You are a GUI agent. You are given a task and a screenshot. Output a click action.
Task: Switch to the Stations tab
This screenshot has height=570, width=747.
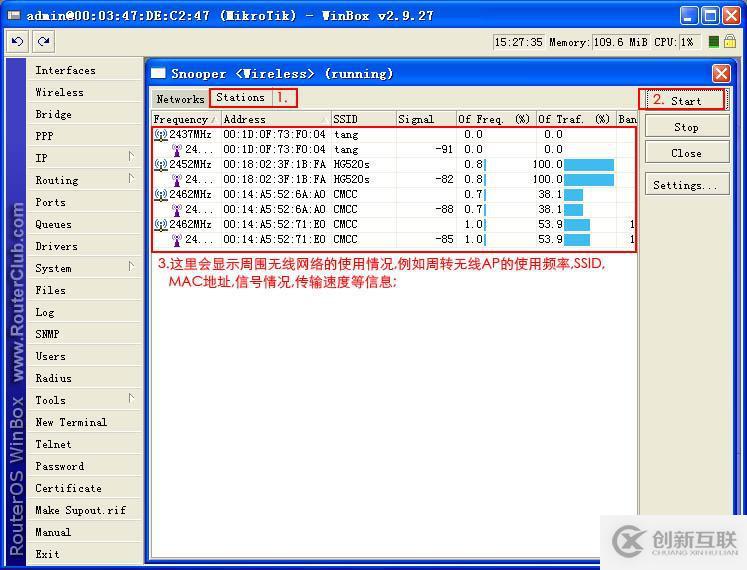[x=241, y=98]
